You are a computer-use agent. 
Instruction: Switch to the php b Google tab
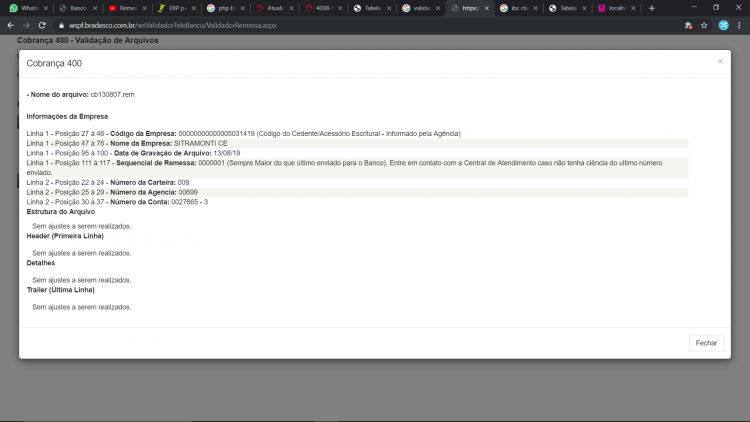pos(222,8)
